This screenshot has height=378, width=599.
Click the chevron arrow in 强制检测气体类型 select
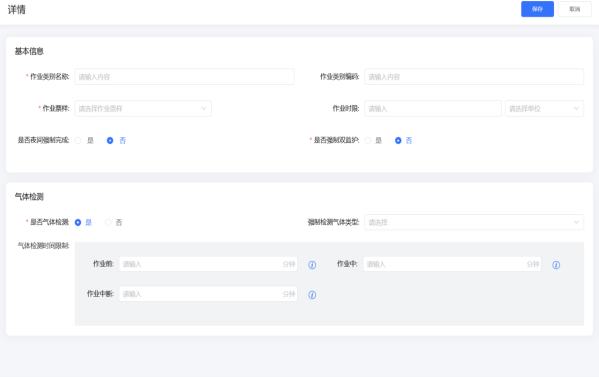point(576,222)
